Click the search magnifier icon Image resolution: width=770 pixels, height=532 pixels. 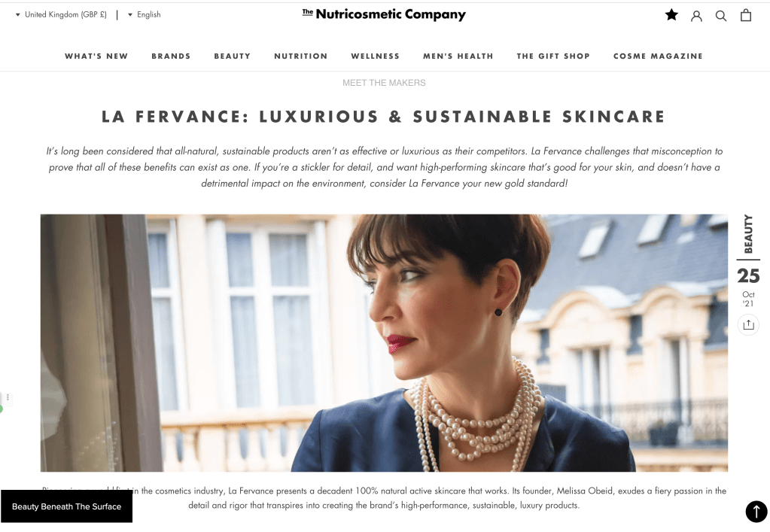721,17
